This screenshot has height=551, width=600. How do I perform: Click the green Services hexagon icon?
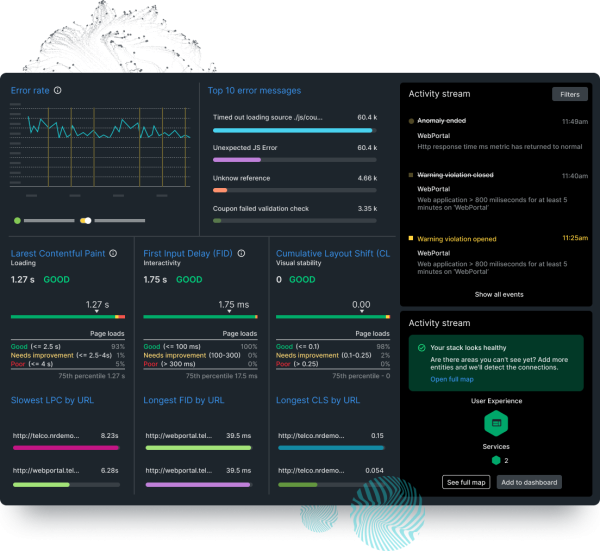(494, 460)
